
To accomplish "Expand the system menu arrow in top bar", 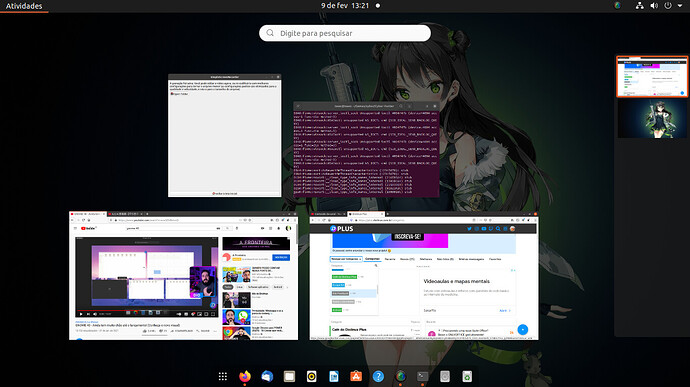I will click(x=680, y=6).
